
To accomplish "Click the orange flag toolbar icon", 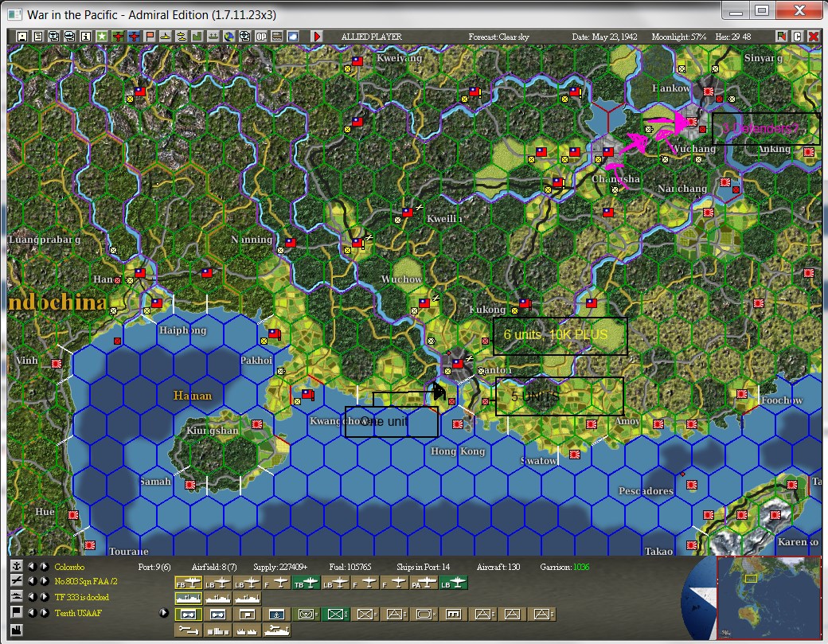I will 150,37.
